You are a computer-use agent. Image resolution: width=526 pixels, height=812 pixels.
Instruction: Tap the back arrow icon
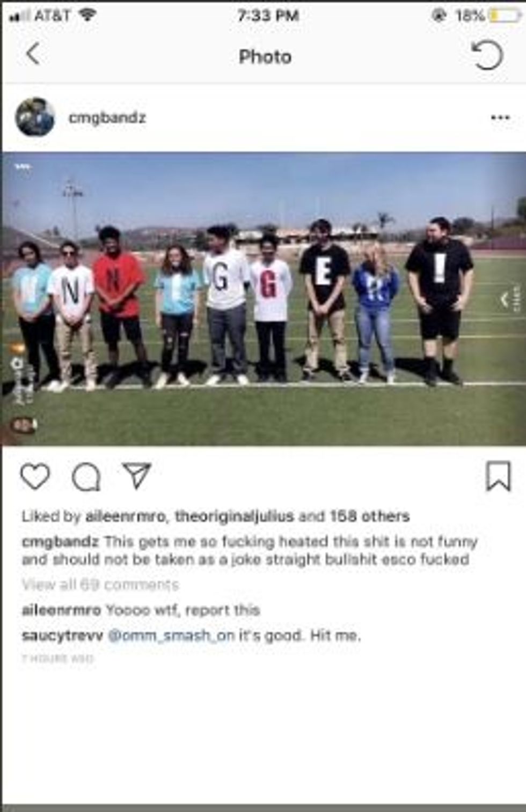[33, 54]
